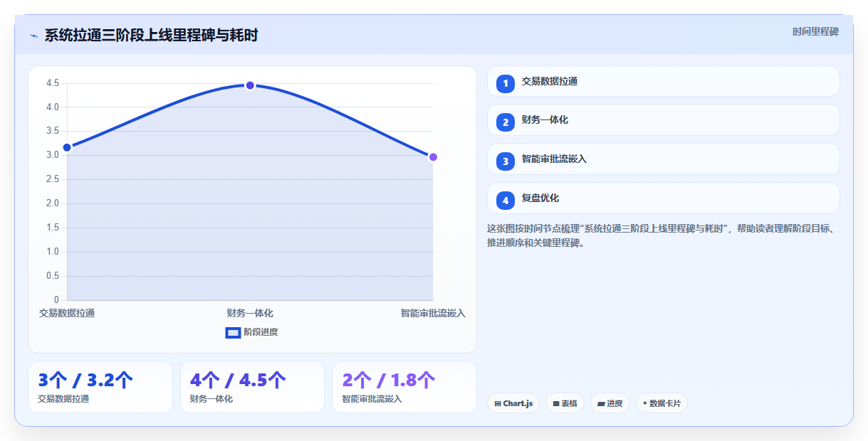
Task: Click the chart data point for 交易数据拉通
Action: pyautogui.click(x=67, y=147)
